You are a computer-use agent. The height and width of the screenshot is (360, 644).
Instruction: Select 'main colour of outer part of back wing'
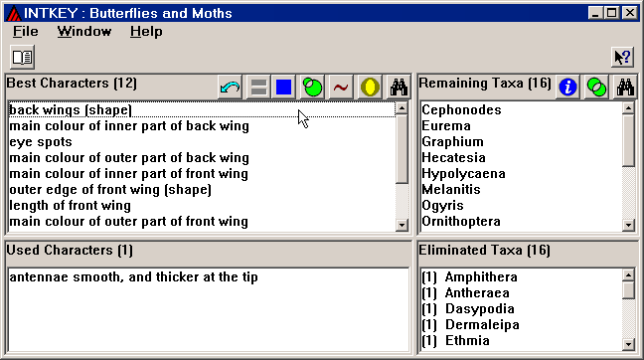coord(202,158)
